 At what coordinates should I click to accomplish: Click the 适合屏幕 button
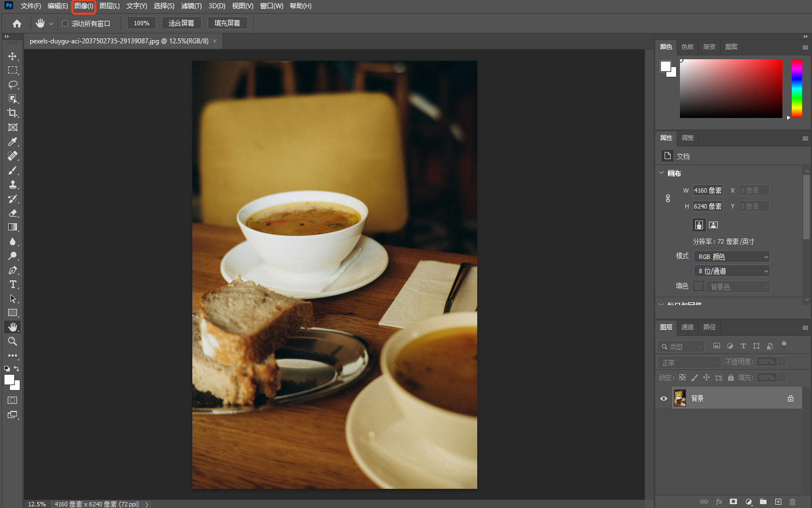coord(181,23)
